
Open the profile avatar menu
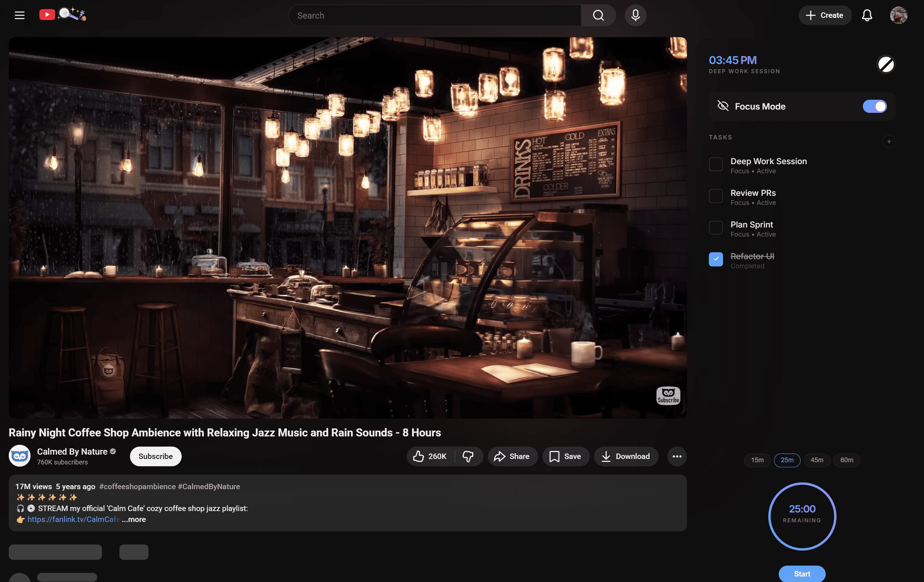coord(898,15)
